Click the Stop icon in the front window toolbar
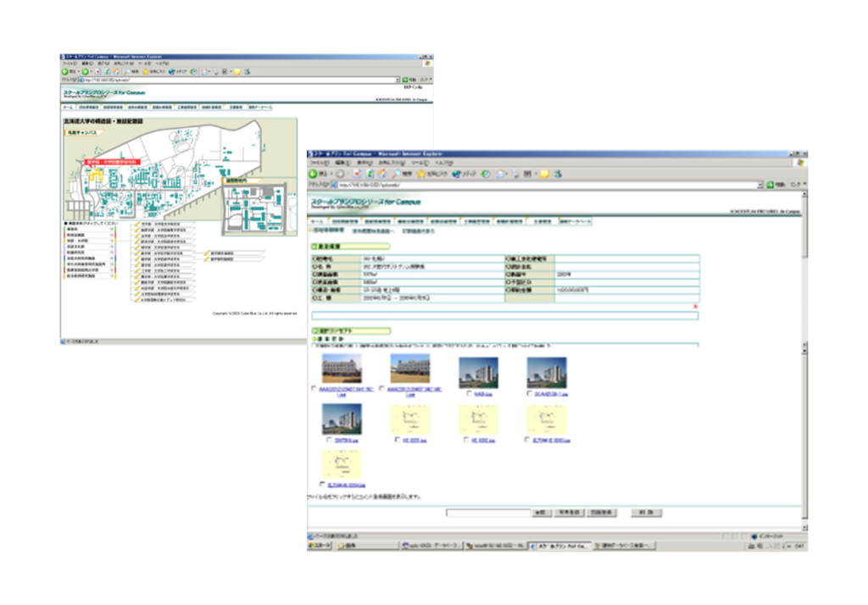 point(357,174)
